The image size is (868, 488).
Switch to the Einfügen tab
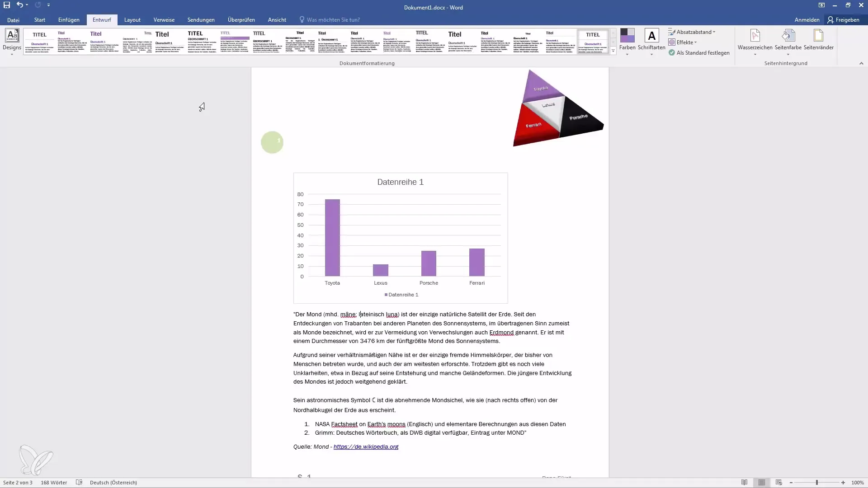click(69, 20)
